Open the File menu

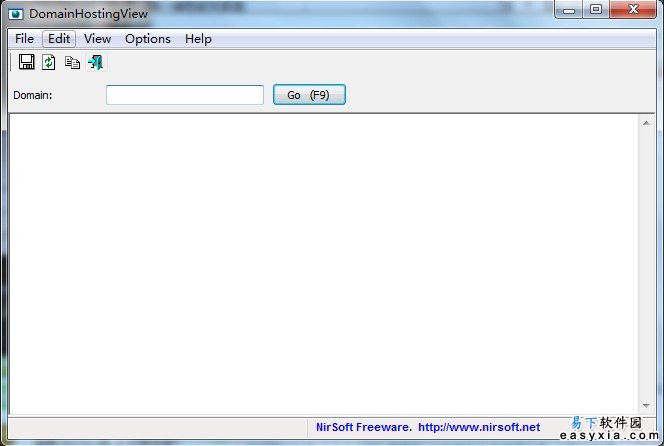[24, 39]
